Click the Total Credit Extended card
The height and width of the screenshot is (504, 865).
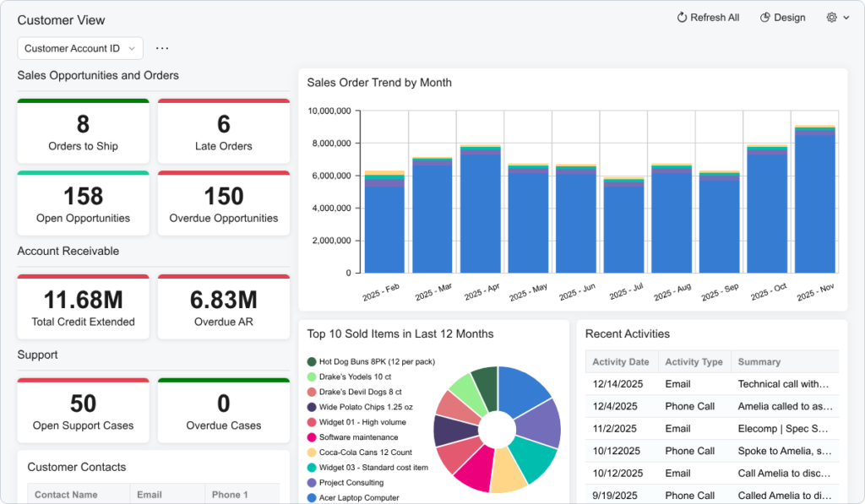[x=83, y=306]
